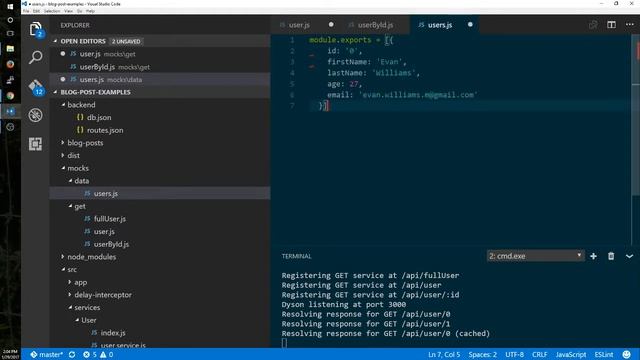Collapse the get folder under mocks
The width and height of the screenshot is (640, 360).
click(x=70, y=206)
